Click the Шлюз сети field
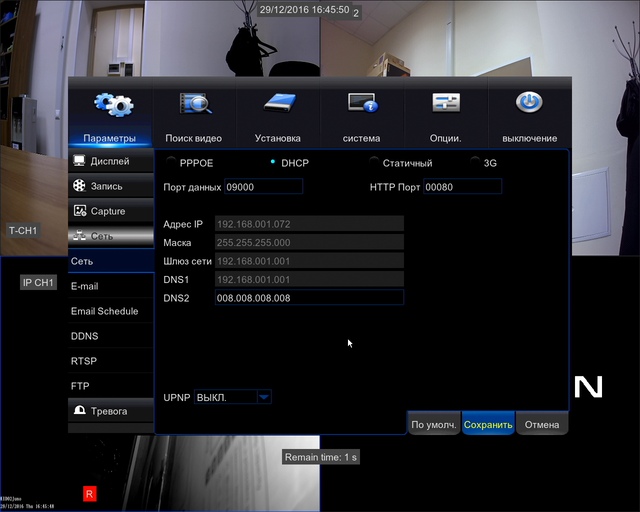This screenshot has height=512, width=640. point(309,261)
